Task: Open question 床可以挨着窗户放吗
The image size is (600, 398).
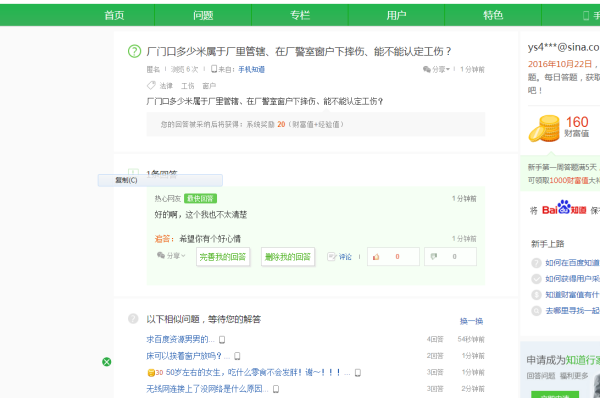Action: pos(188,356)
